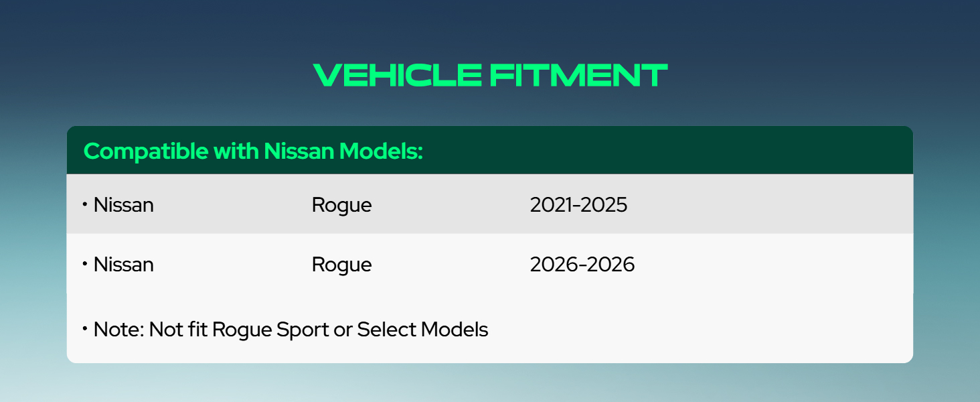980x402 pixels.
Task: Select the 2021-2025 year range
Action: pyautogui.click(x=578, y=205)
